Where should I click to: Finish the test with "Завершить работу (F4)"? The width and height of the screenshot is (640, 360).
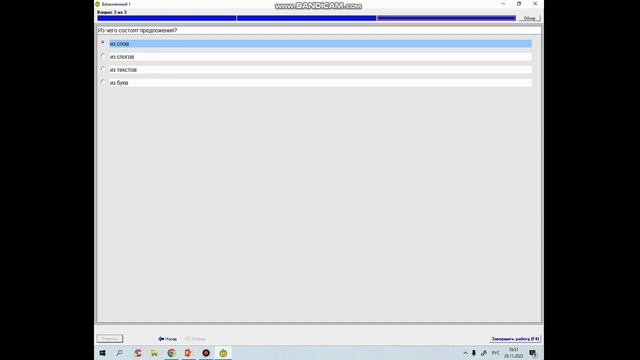tap(515, 339)
